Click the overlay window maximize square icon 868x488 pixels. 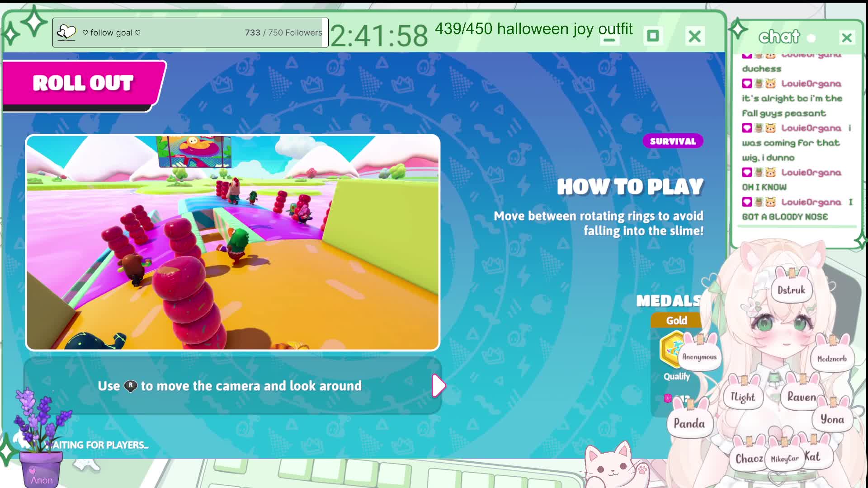pos(652,36)
